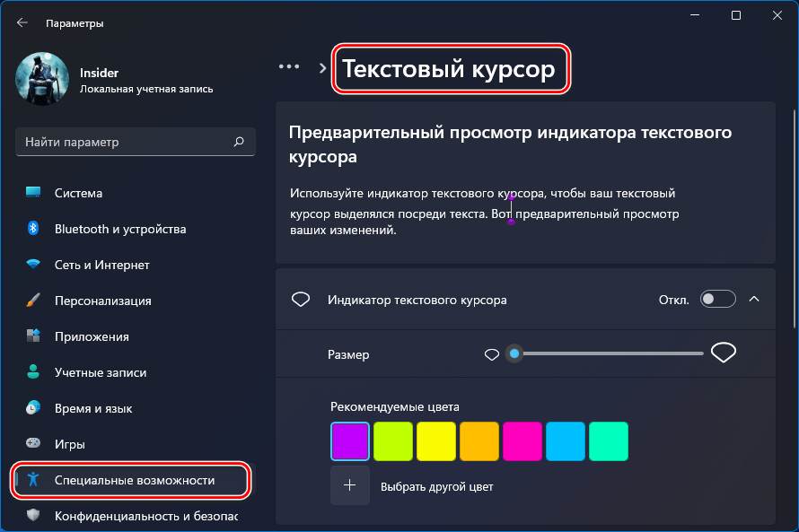
Task: Choose the light blue color swatch
Action: coord(566,441)
